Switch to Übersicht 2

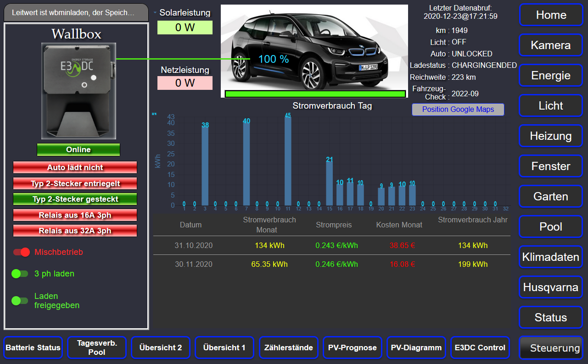click(x=161, y=347)
